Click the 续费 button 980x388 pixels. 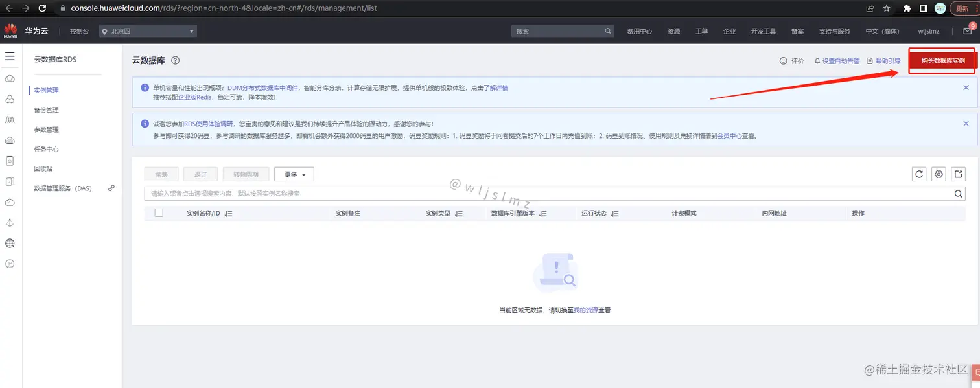pyautogui.click(x=161, y=174)
